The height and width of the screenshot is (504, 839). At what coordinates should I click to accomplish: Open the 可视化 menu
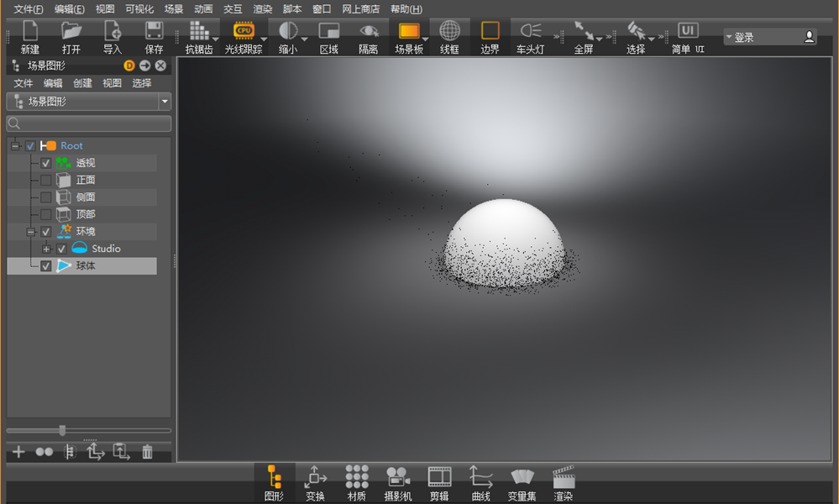[x=139, y=9]
